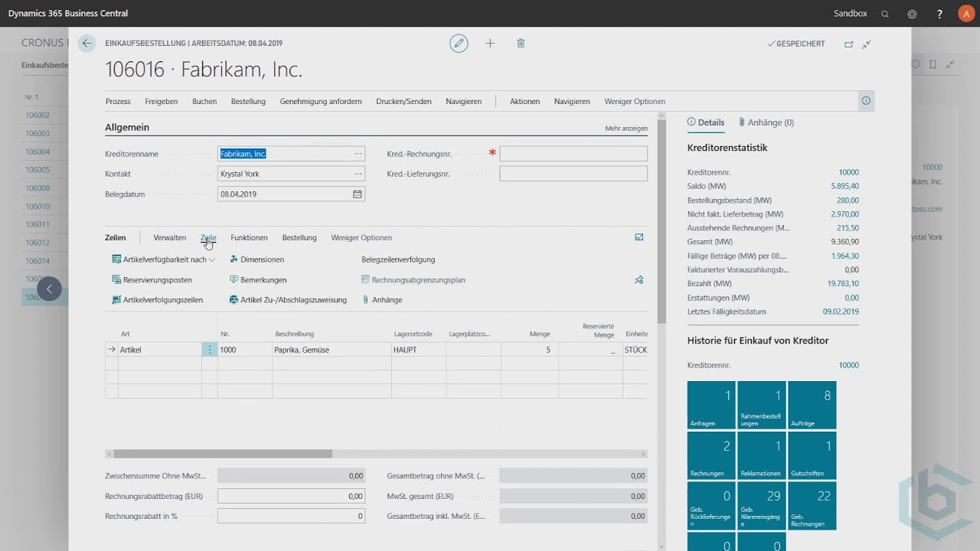Open Reservierungsposten
Image resolution: width=980 pixels, height=551 pixels.
pos(152,280)
